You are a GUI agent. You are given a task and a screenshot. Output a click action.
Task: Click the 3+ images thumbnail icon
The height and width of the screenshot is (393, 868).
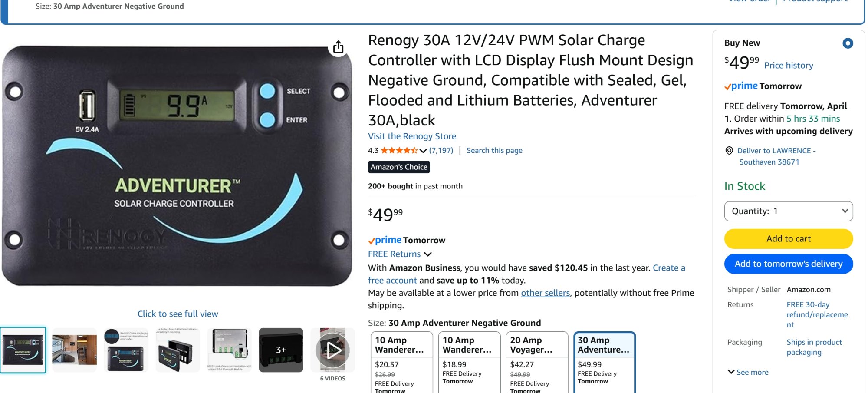click(281, 350)
